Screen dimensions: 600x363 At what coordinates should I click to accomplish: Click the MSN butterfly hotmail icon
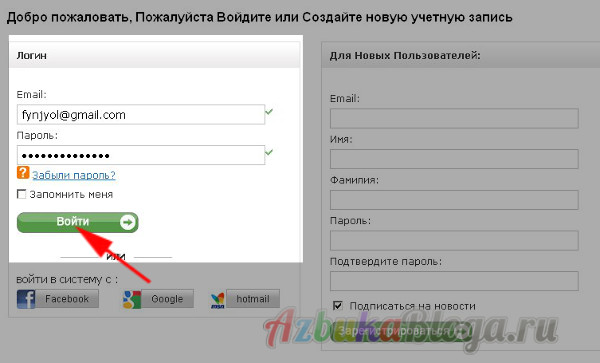click(x=218, y=300)
